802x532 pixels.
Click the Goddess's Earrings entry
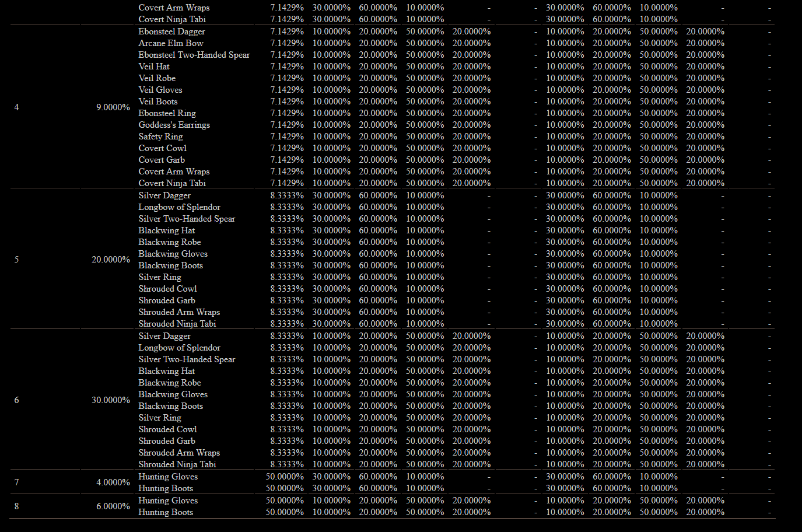(x=174, y=125)
